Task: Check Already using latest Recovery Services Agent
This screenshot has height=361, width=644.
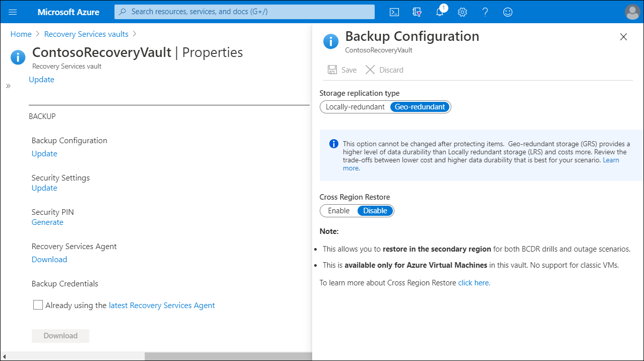Action: (38, 305)
